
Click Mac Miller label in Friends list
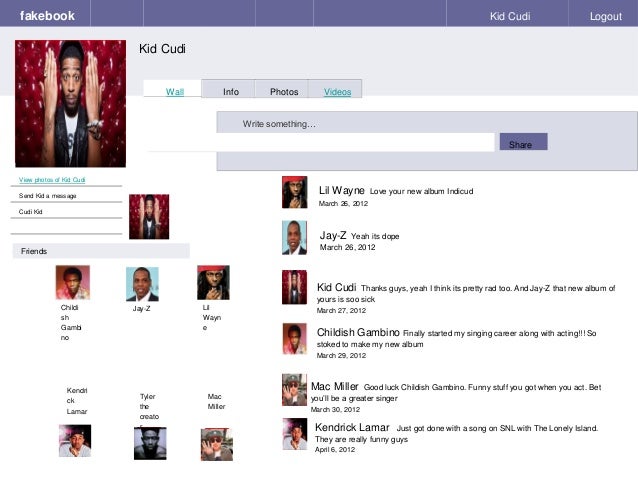pyautogui.click(x=216, y=401)
